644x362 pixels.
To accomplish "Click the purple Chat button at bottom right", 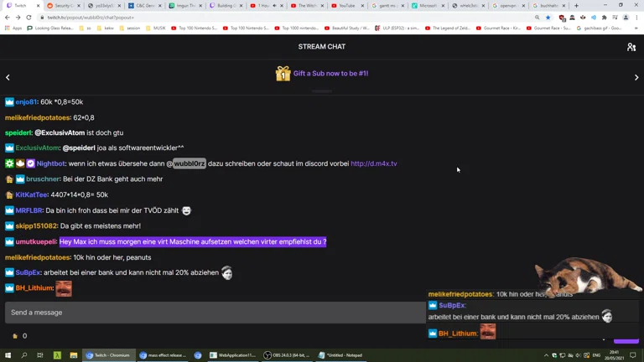I will coord(626,341).
